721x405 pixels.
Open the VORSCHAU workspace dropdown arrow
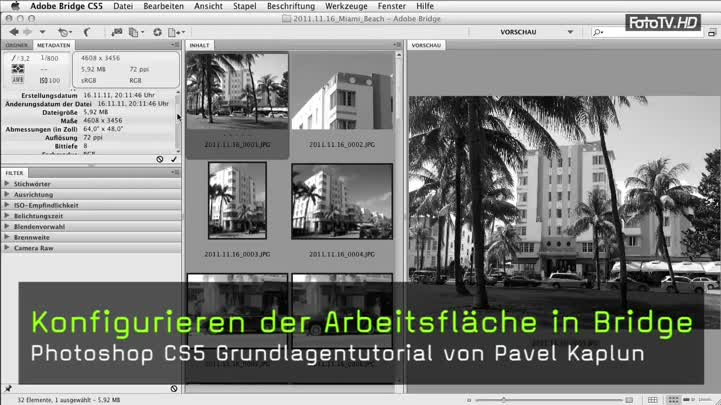pyautogui.click(x=570, y=32)
